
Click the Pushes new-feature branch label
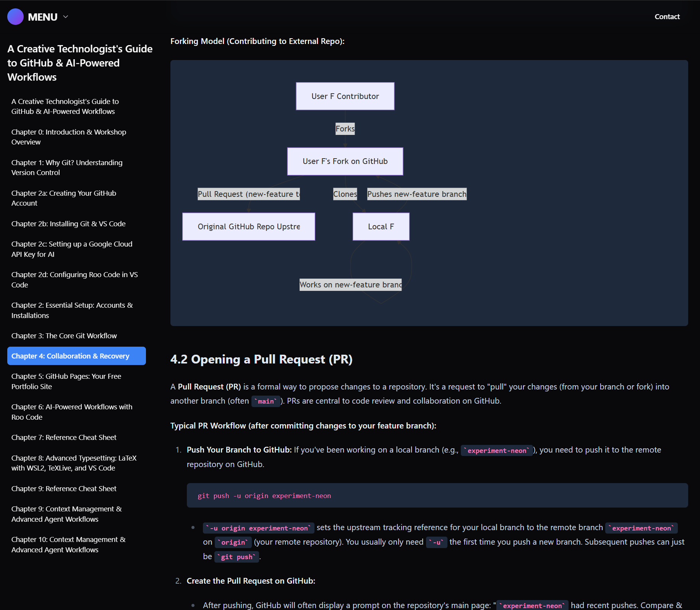point(417,194)
